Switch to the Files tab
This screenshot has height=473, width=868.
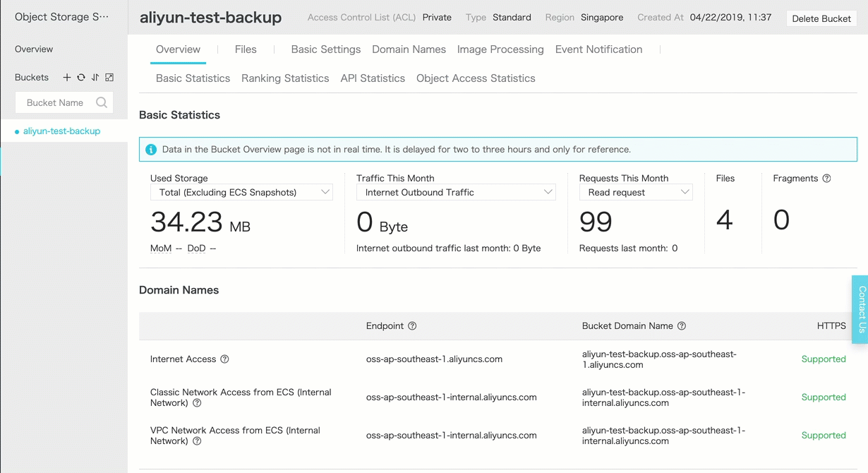coord(246,49)
